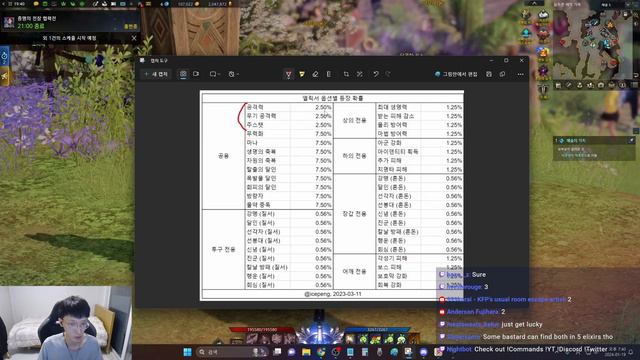Select the red ballpoint pen tool
Screen dimensions: 640x360
pyautogui.click(x=288, y=74)
